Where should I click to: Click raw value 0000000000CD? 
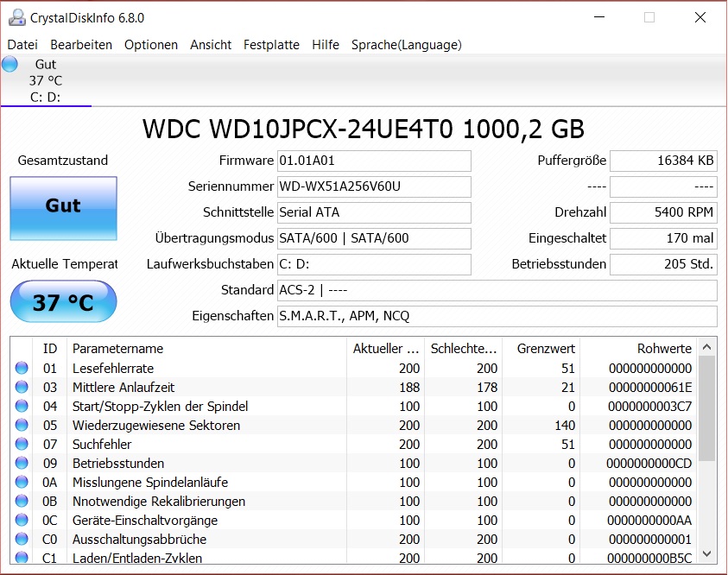click(x=649, y=464)
